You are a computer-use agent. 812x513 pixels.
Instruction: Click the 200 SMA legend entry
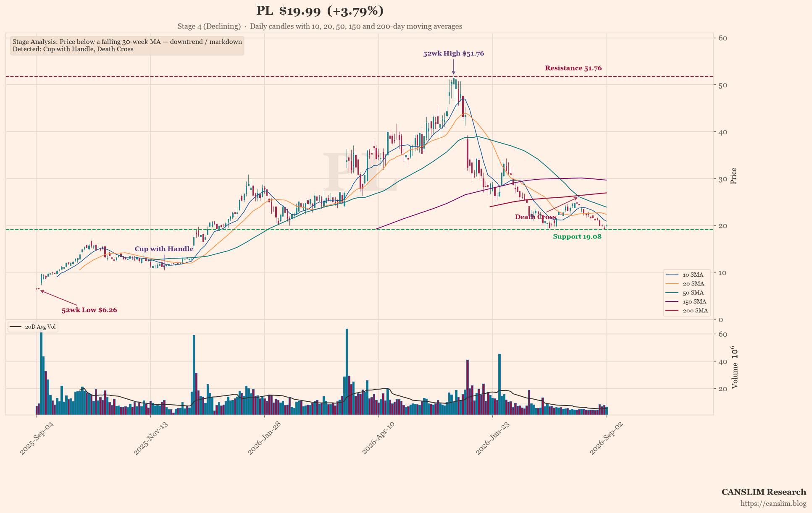pyautogui.click(x=687, y=311)
